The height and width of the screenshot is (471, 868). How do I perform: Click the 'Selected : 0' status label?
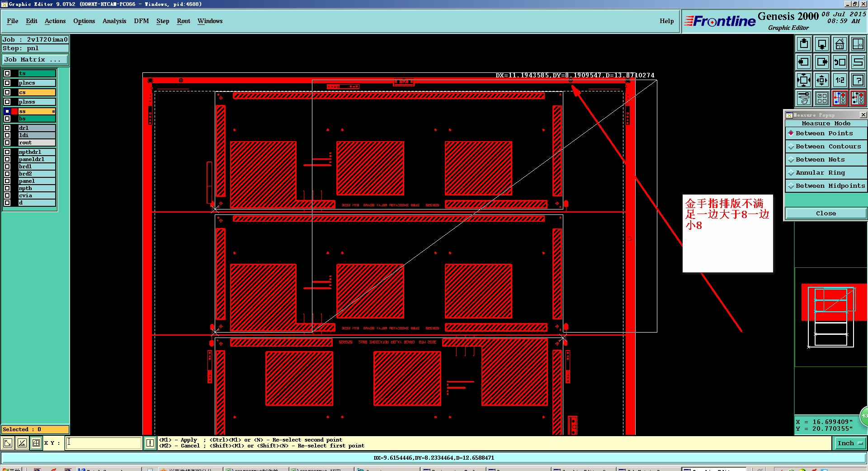click(35, 429)
